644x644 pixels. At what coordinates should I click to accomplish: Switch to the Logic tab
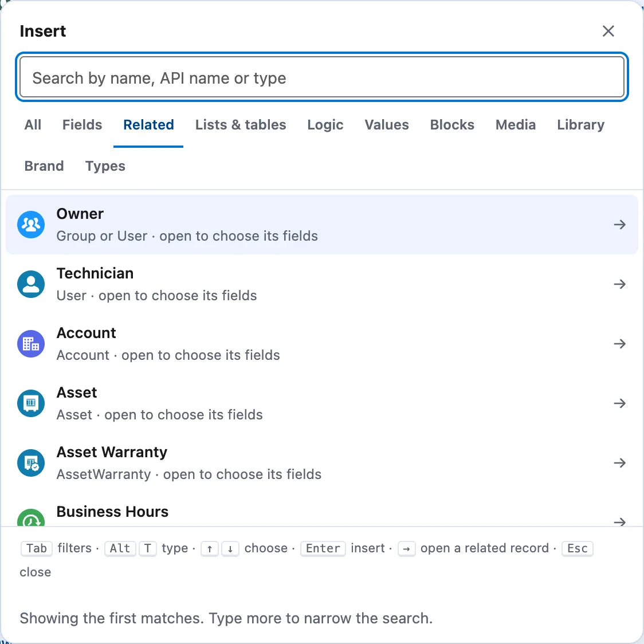325,125
